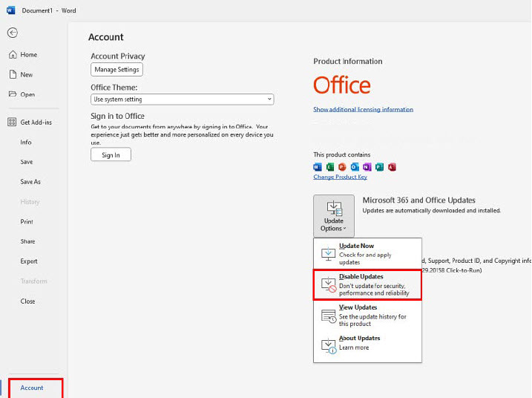Screen dimensions: 532x398
Task: Click the Change Product Key link
Action: pyautogui.click(x=340, y=177)
